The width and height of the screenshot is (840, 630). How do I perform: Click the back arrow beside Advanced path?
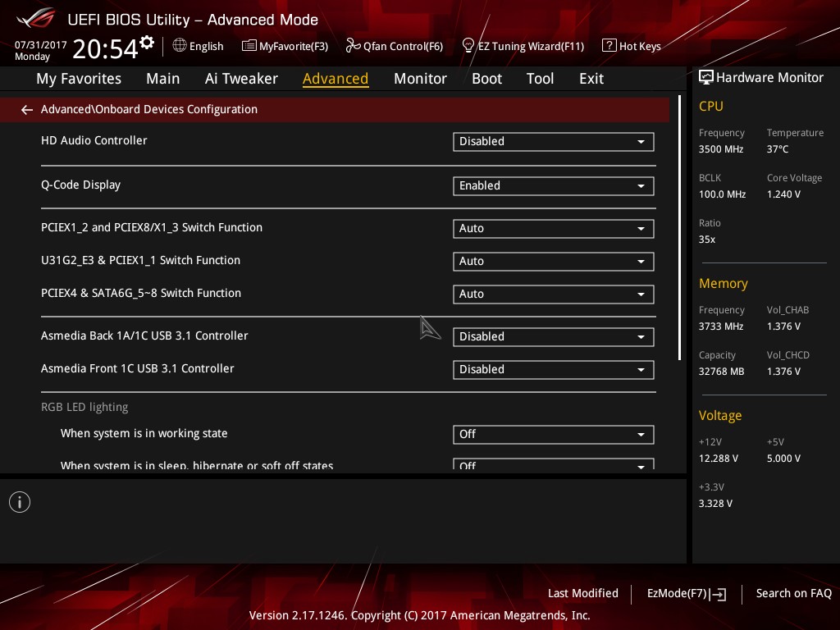[27, 110]
